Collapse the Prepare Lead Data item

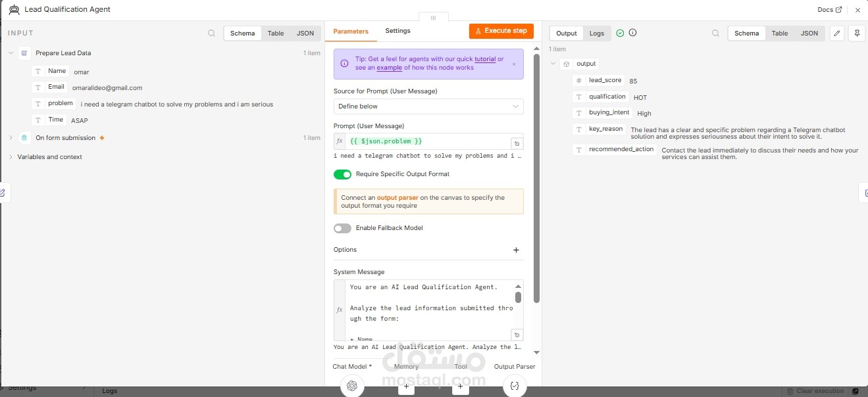click(11, 53)
